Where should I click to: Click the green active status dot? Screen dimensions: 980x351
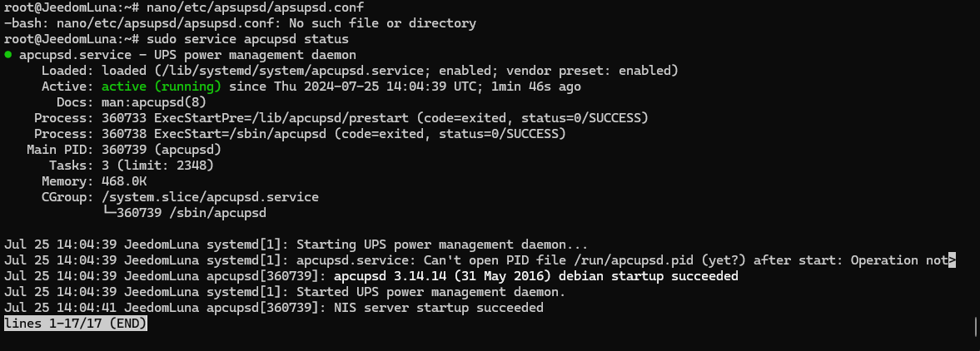pyautogui.click(x=8, y=55)
